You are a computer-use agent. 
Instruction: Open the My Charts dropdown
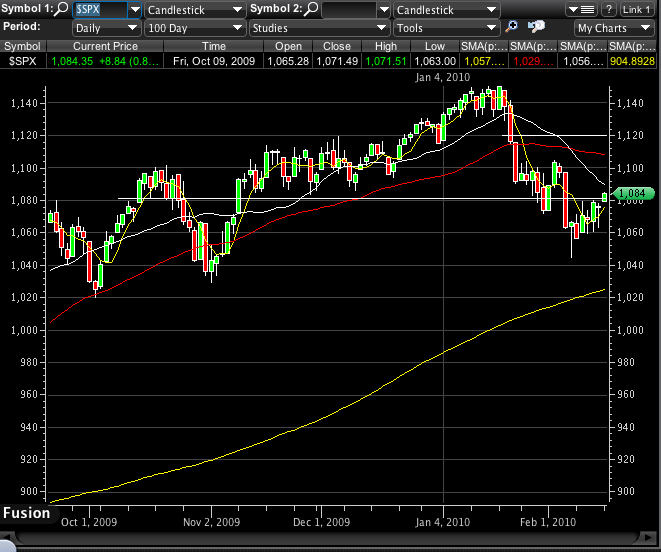[614, 28]
